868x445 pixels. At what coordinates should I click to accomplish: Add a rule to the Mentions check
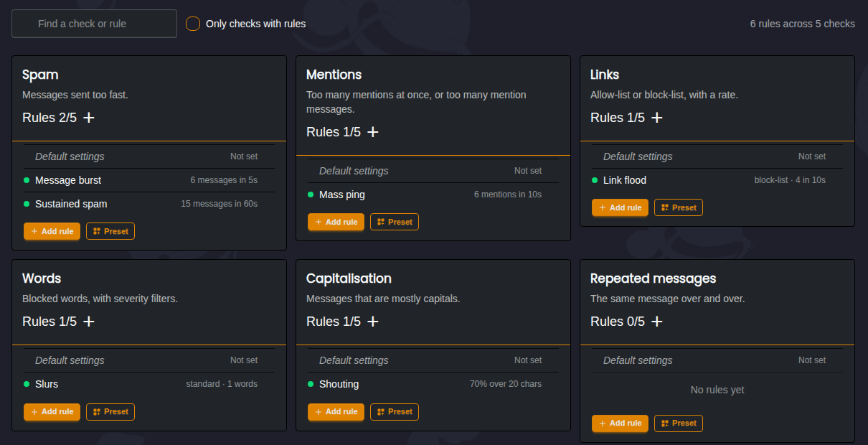pyautogui.click(x=336, y=222)
